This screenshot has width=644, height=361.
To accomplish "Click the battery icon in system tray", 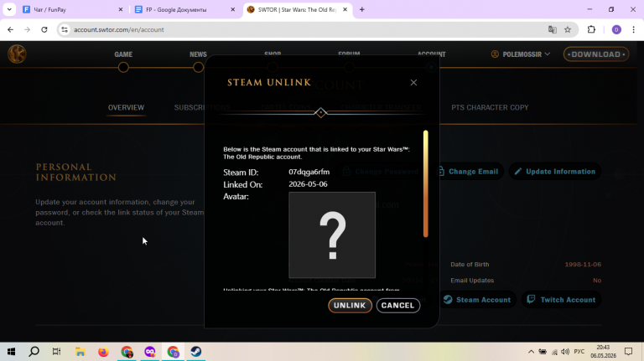I will click(x=543, y=352).
